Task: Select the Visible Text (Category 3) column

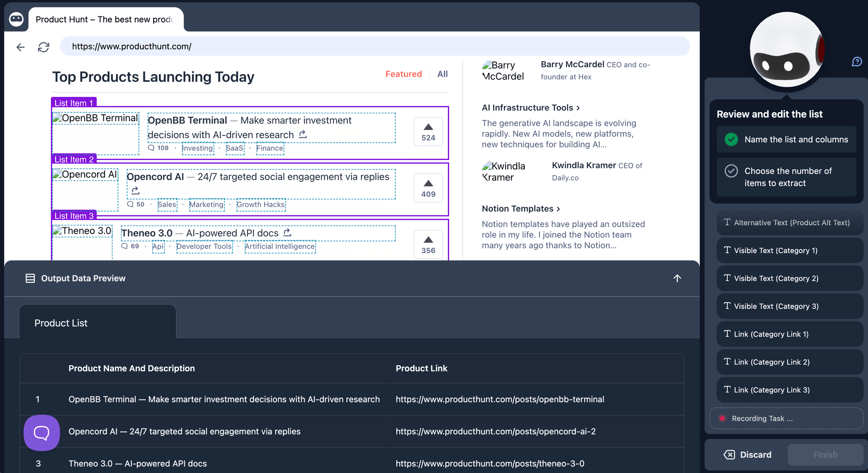Action: [x=789, y=306]
